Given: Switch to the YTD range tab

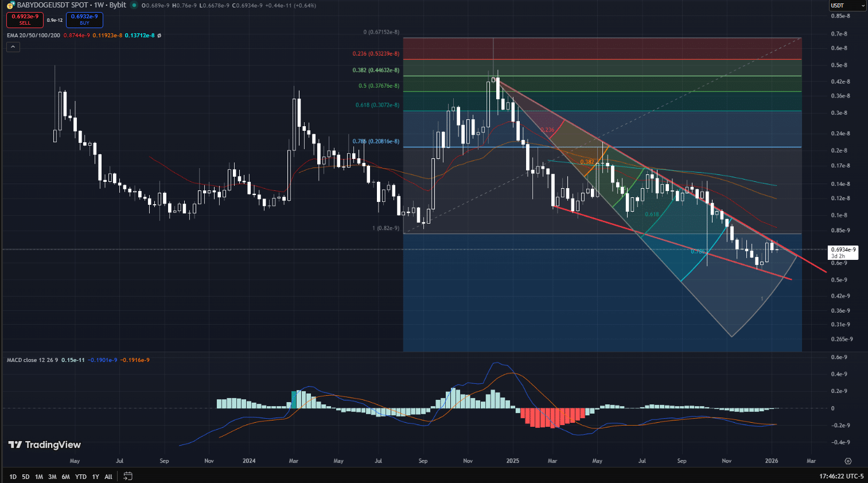Looking at the screenshot, I should coord(80,476).
